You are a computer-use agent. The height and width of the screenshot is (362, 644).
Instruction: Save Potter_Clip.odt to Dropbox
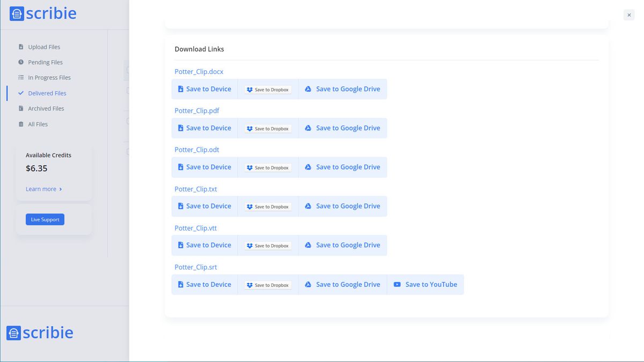coord(268,167)
